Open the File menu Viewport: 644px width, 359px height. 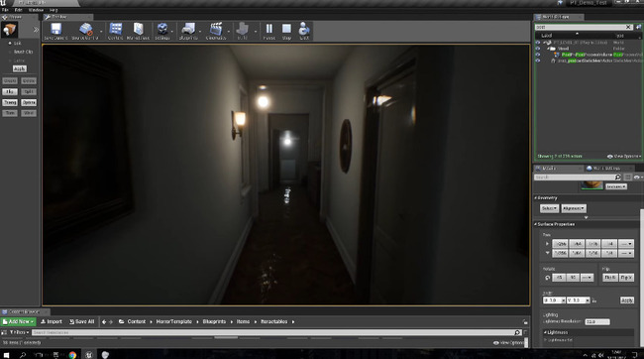coord(5,10)
